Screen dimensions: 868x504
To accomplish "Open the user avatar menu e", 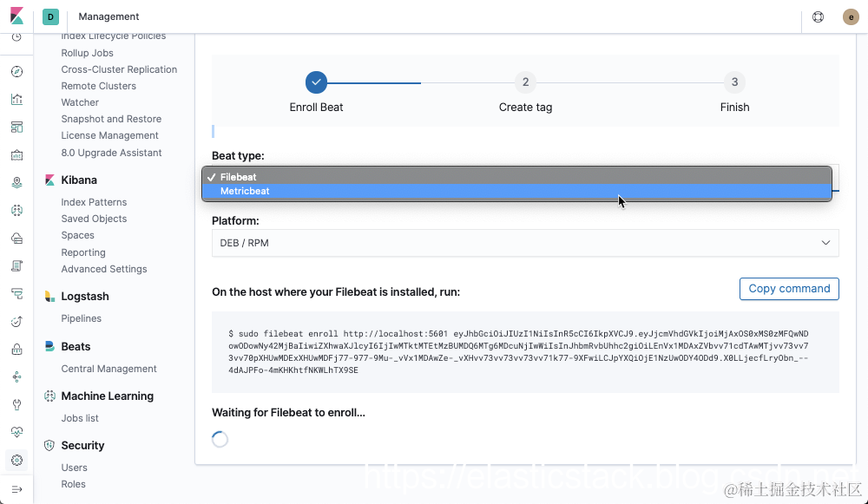I will pyautogui.click(x=851, y=17).
